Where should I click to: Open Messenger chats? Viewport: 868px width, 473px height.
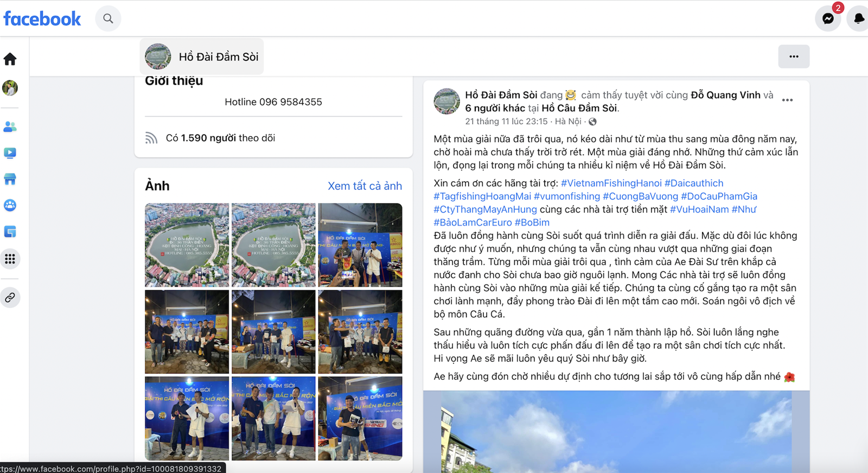click(x=827, y=18)
